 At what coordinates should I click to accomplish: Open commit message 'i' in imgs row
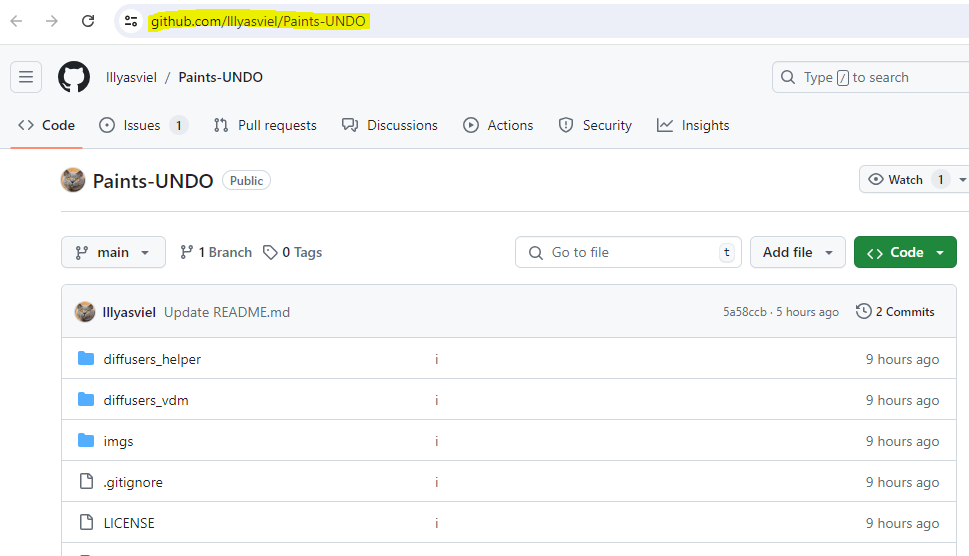tap(436, 441)
